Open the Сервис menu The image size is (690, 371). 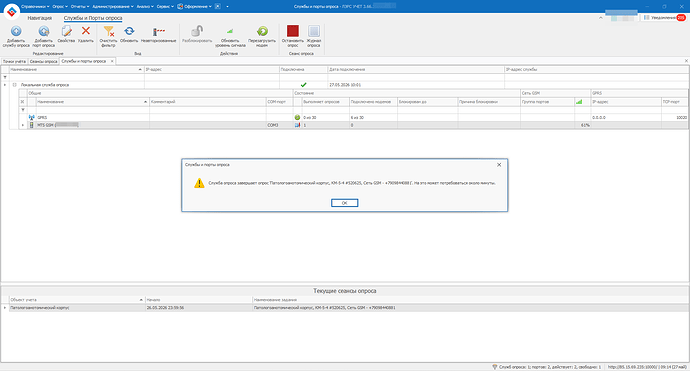click(x=165, y=7)
